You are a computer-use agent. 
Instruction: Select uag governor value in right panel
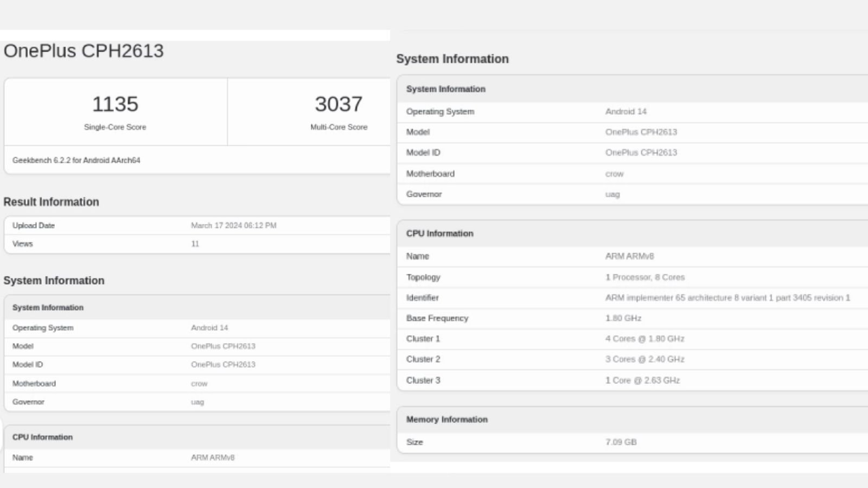612,195
